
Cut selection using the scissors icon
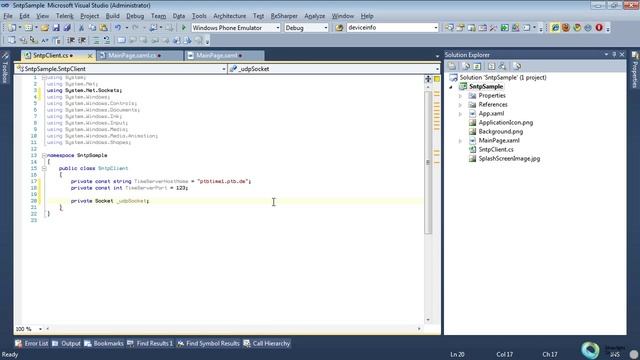click(81, 28)
